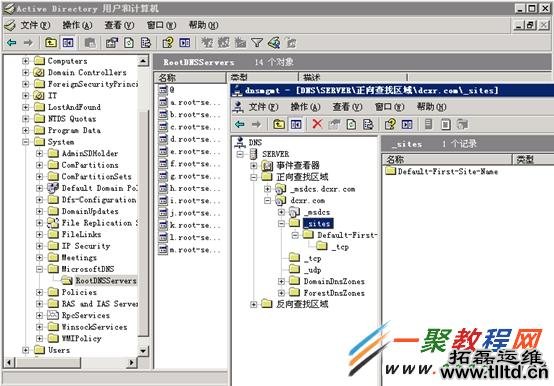
Task: Toggle console tree icon in Active Directory toolbar
Action: 68,43
